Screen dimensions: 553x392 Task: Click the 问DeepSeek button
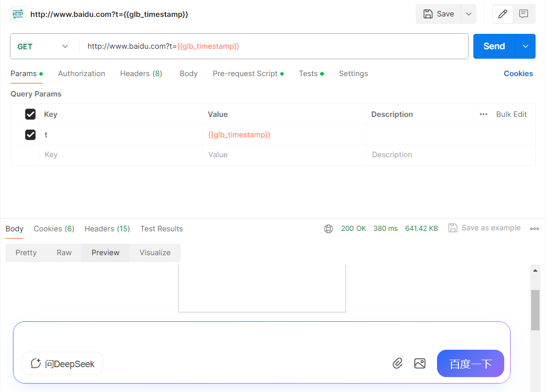[x=62, y=364]
